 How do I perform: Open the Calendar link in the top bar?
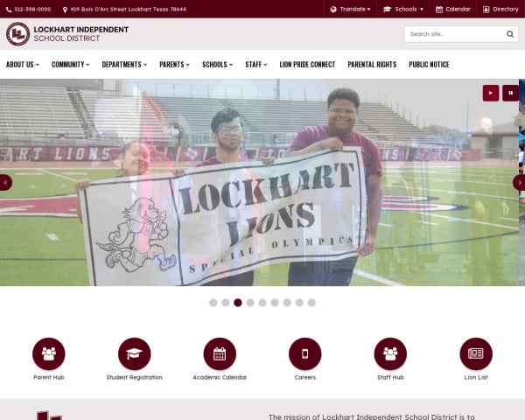pyautogui.click(x=453, y=9)
